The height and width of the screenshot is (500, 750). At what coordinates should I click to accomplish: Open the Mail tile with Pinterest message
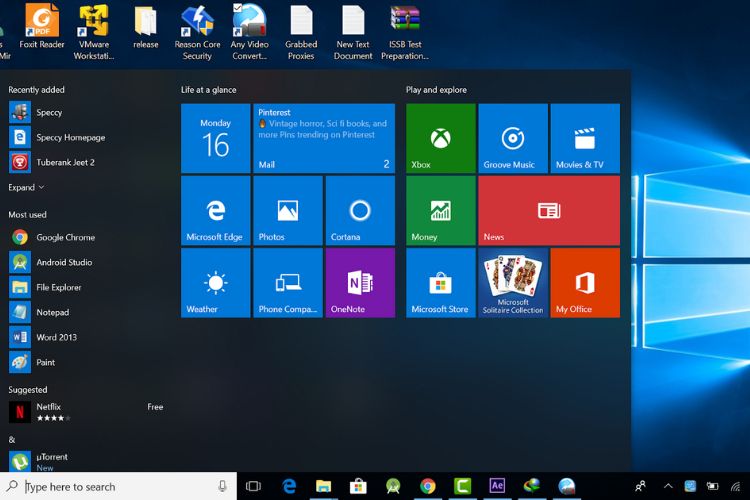[x=324, y=138]
